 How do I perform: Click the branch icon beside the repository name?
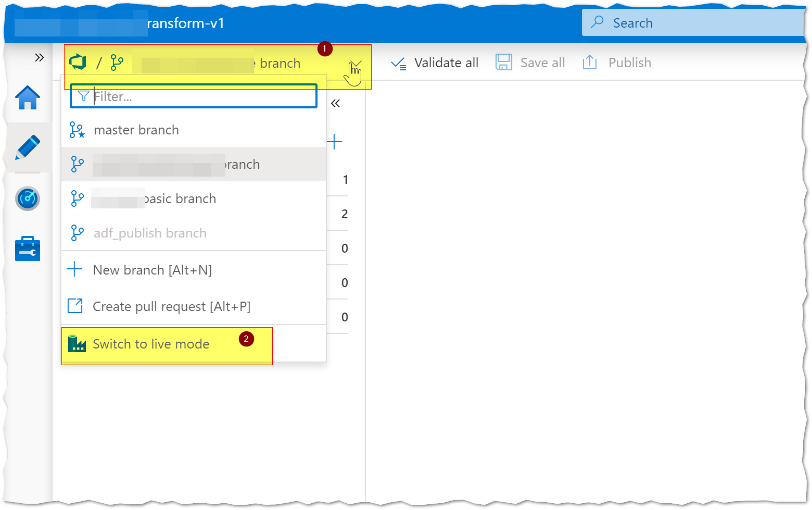116,63
